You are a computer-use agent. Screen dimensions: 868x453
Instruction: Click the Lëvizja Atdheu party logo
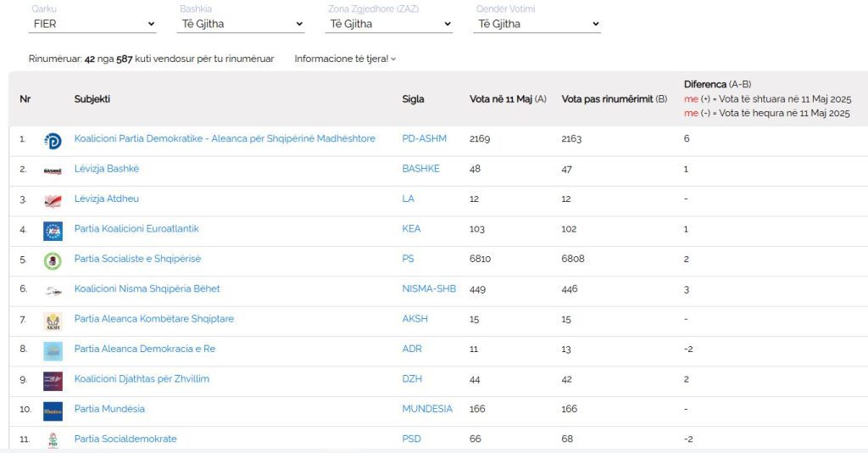pos(53,200)
